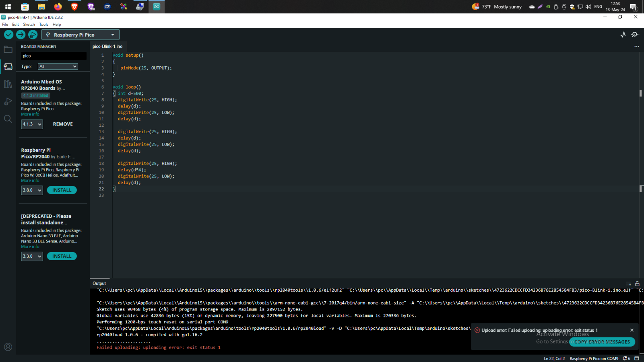This screenshot has width=644, height=362.
Task: Open the Windows Action Center icon
Action: pos(634,6)
